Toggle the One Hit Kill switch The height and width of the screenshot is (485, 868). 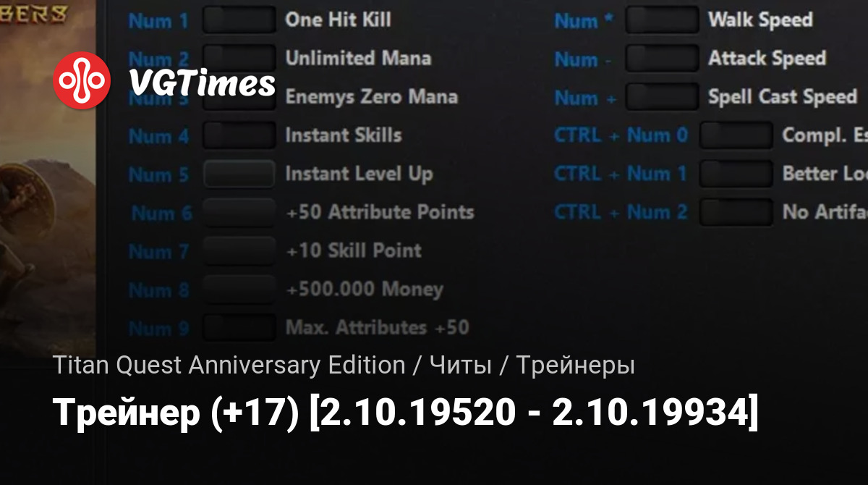pos(239,20)
